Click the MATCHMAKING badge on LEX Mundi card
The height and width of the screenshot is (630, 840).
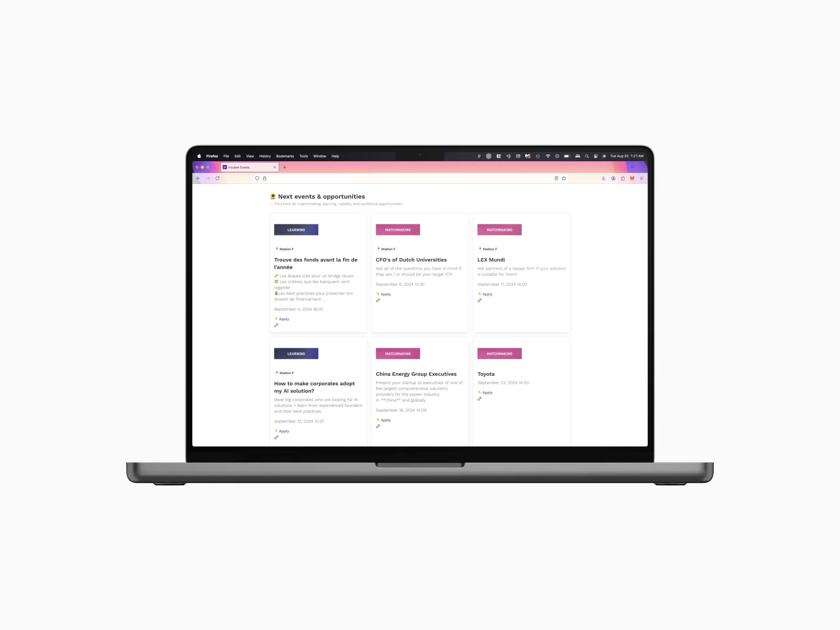tap(499, 230)
